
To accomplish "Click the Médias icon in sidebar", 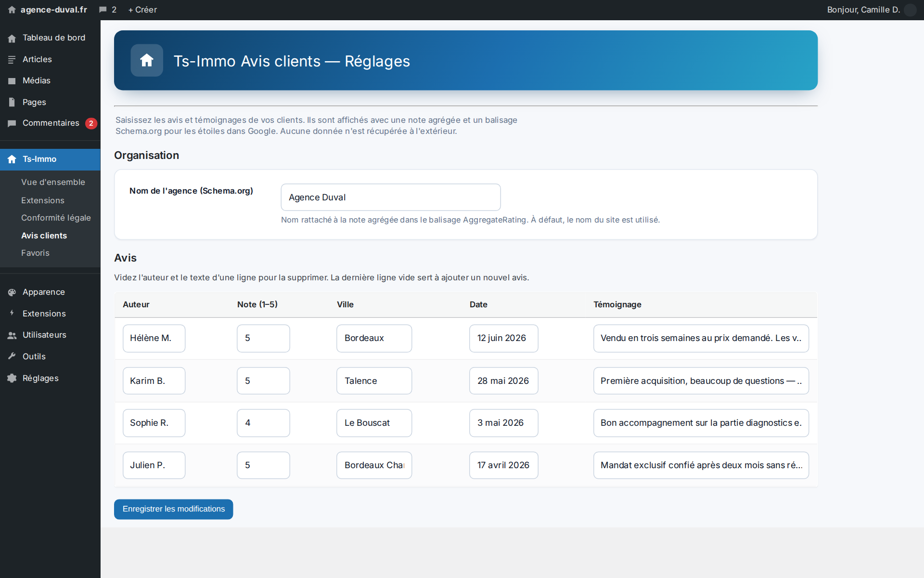I will (x=12, y=81).
